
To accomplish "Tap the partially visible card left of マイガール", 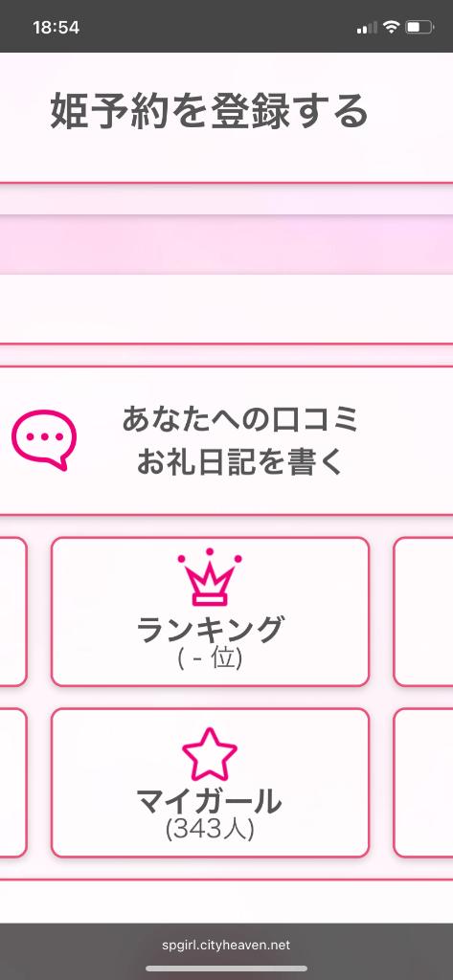I will [x=12, y=783].
